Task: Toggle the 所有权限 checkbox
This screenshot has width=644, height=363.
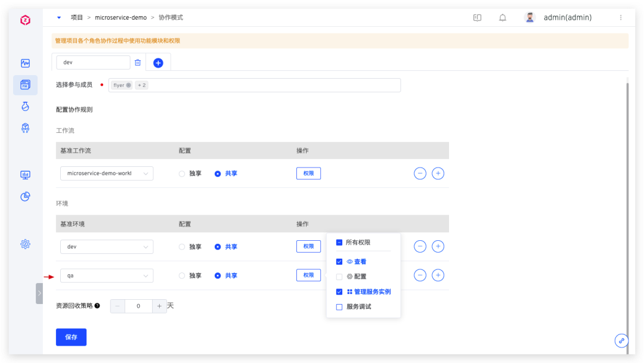Action: pos(339,243)
